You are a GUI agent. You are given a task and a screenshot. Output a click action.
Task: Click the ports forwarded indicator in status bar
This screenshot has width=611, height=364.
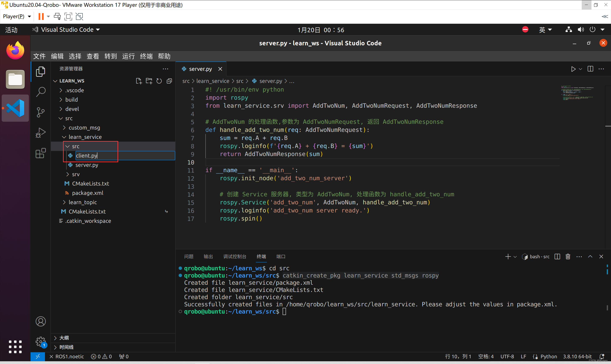pos(124,356)
